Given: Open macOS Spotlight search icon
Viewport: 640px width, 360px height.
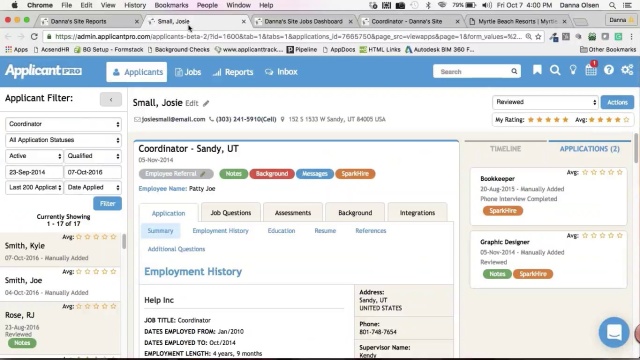Looking at the screenshot, I should [612, 5].
